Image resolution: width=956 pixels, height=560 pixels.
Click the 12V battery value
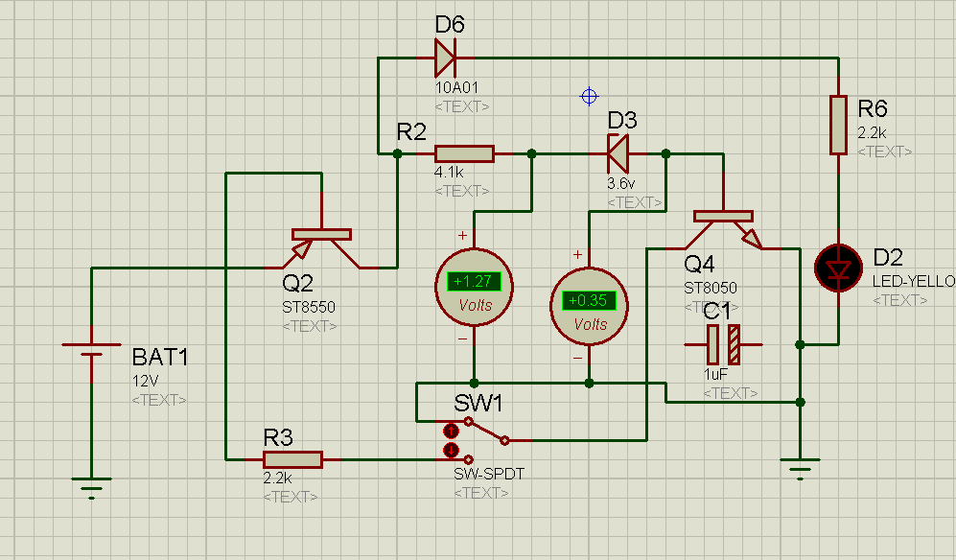[x=145, y=382]
